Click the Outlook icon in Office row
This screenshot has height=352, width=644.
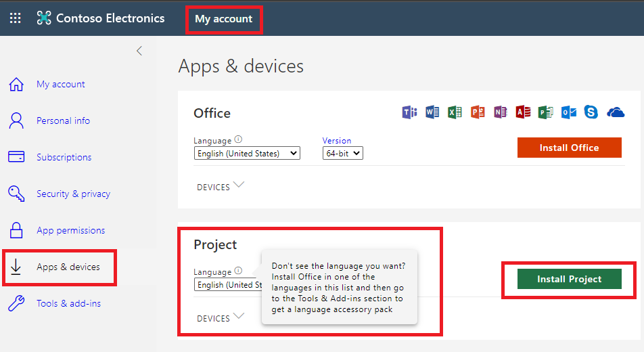click(569, 112)
